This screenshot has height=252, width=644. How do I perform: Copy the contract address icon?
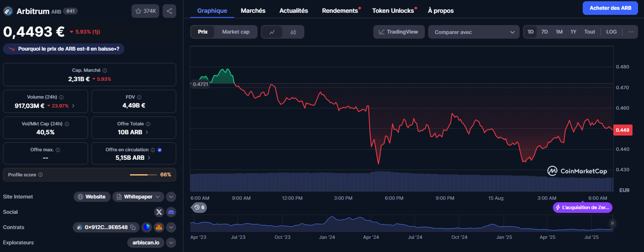click(133, 227)
